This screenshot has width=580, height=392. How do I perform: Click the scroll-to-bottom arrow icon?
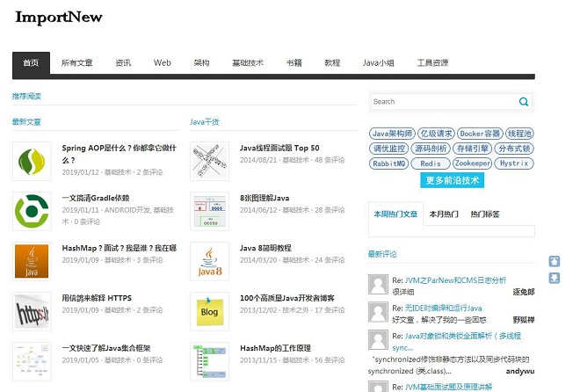coord(555,278)
